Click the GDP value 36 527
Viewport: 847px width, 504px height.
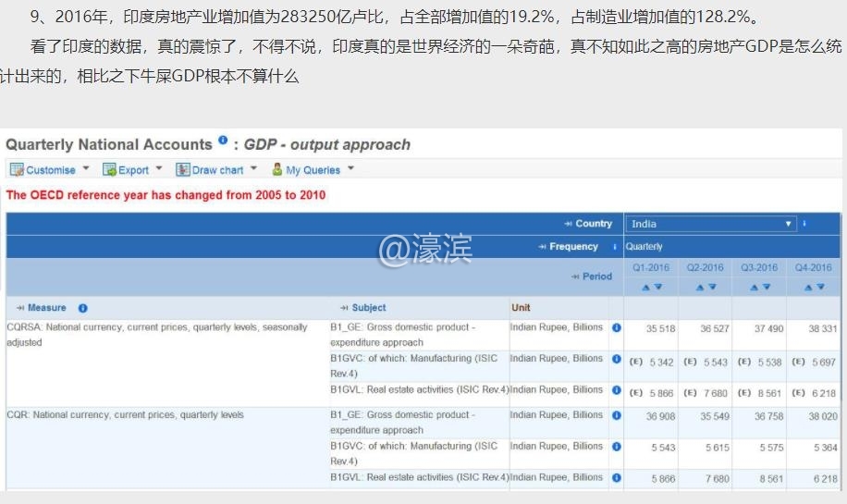pyautogui.click(x=715, y=328)
